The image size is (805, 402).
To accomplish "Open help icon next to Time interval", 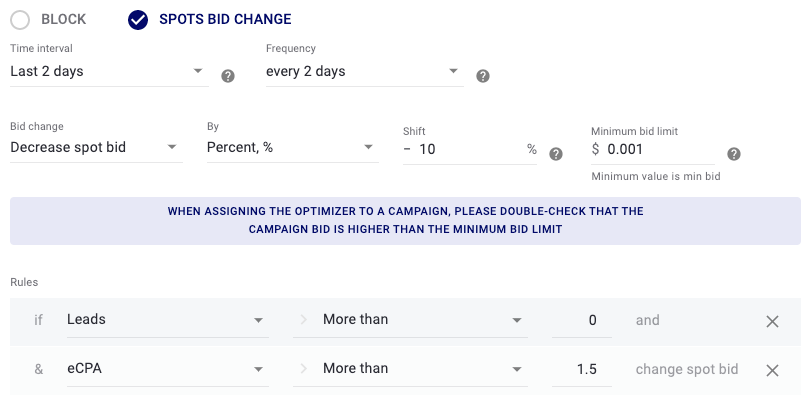I will pyautogui.click(x=228, y=76).
